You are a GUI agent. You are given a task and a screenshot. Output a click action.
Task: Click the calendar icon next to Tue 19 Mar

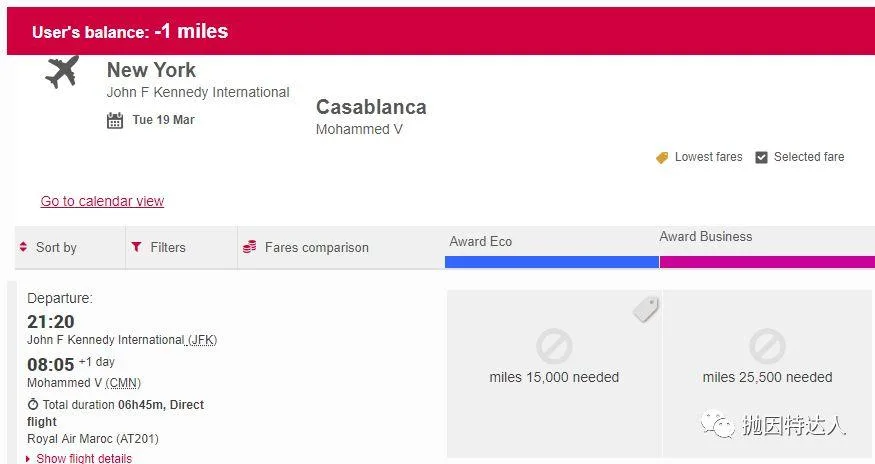[x=115, y=121]
